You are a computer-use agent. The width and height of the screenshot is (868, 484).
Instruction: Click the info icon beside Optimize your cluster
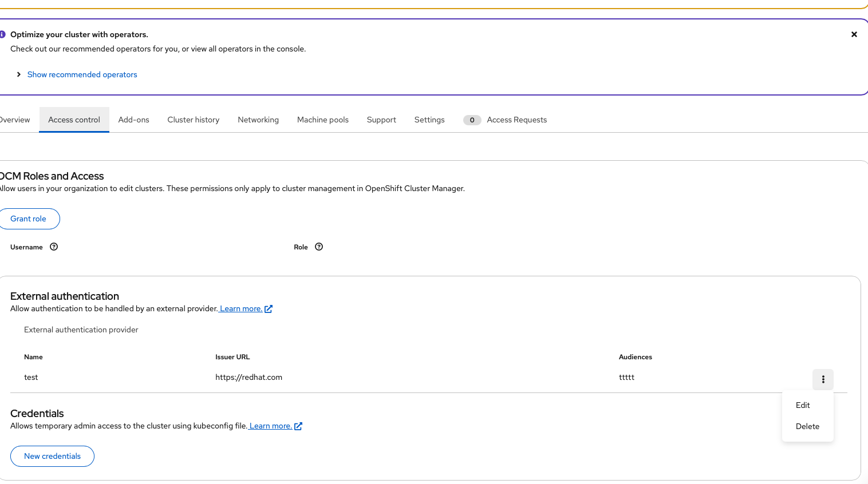(x=2, y=34)
